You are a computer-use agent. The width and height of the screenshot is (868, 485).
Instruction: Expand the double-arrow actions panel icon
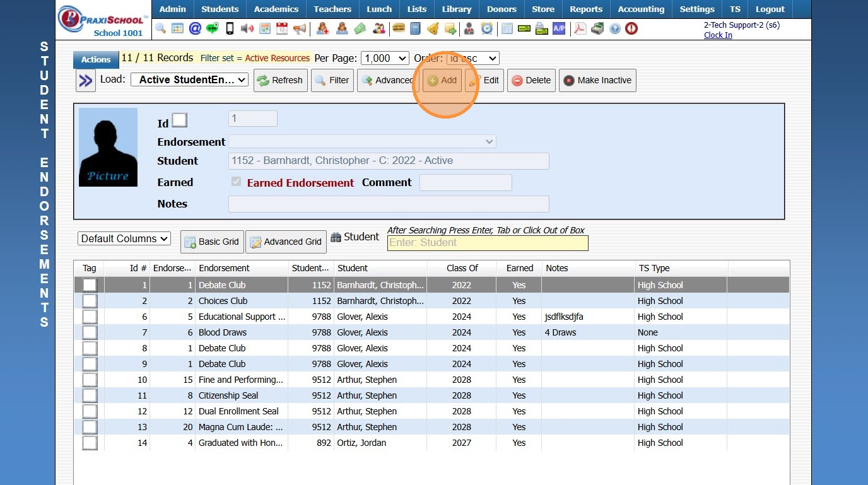click(85, 81)
